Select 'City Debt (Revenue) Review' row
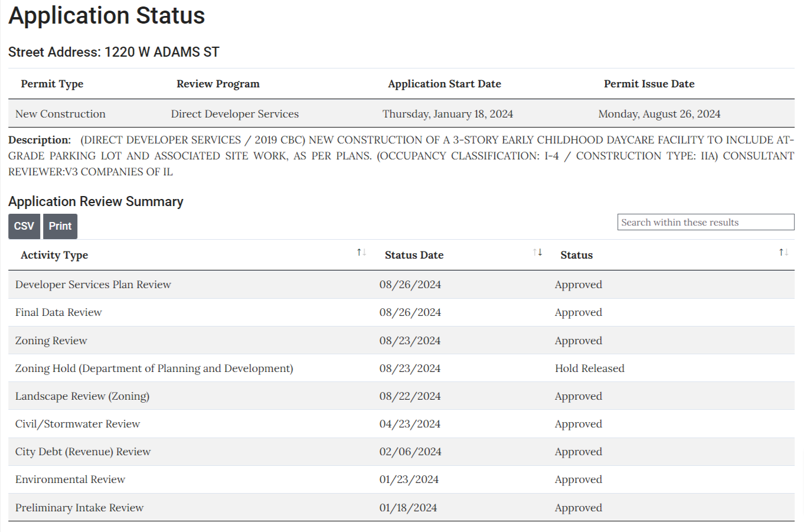 click(401, 452)
